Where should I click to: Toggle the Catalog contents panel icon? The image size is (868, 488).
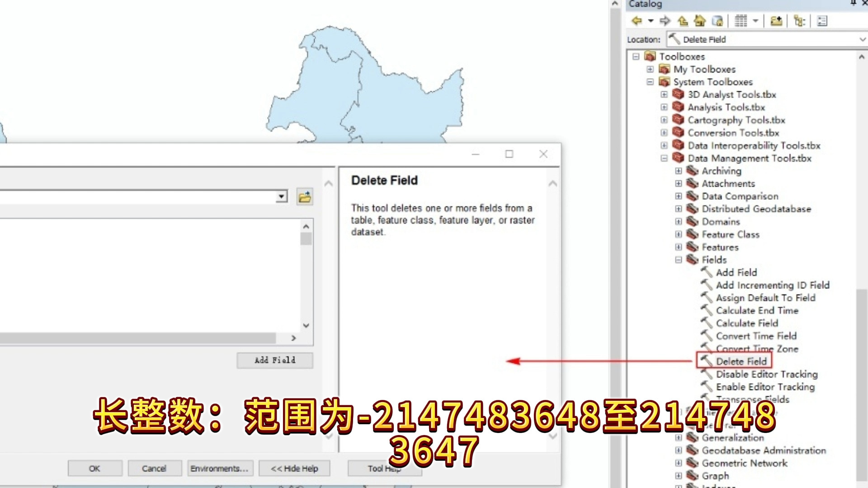(822, 21)
